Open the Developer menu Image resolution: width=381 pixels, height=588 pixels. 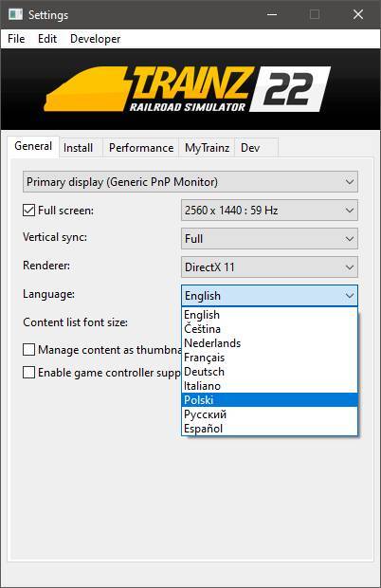(x=95, y=39)
